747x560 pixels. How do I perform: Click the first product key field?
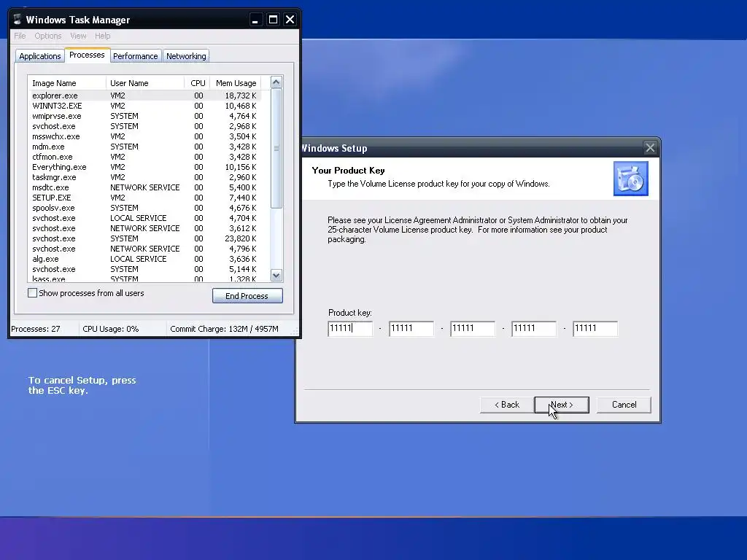coord(350,329)
